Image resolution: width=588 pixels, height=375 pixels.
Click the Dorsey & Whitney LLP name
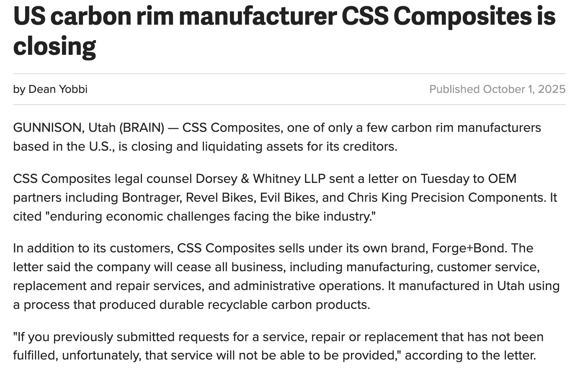[x=260, y=179]
